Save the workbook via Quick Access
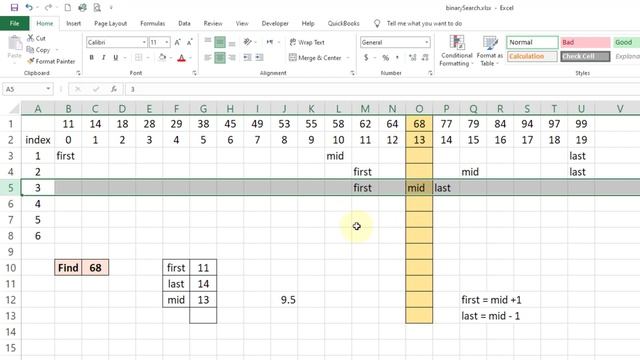Viewport: 640px width, 360px height. point(14,7)
